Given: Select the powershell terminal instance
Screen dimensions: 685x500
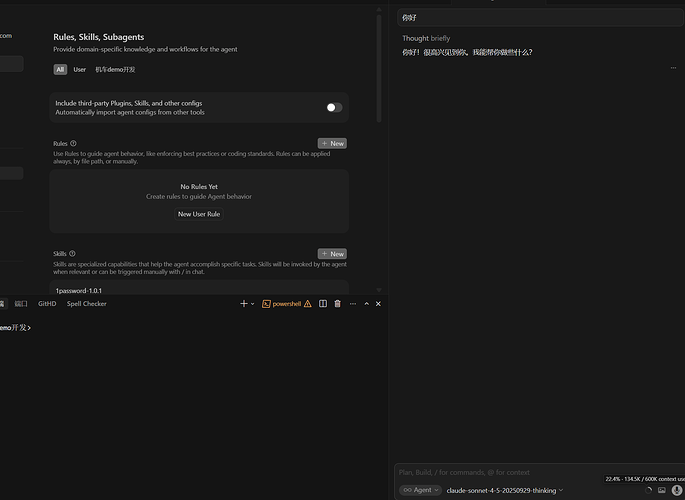Looking at the screenshot, I should [282, 304].
